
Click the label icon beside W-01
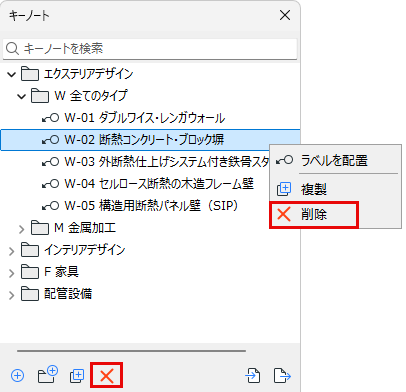(x=50, y=118)
